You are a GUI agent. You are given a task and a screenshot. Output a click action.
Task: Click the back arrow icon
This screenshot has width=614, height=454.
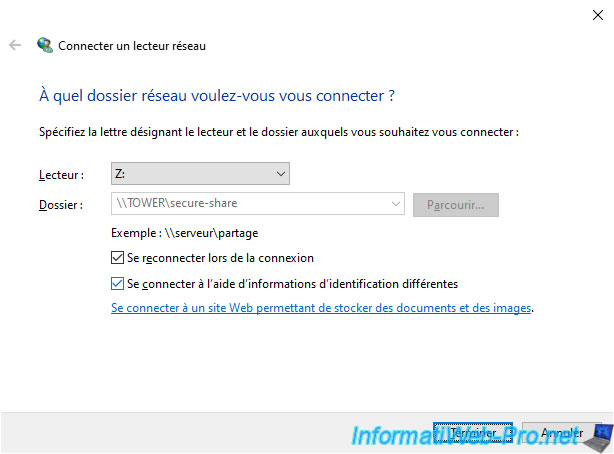pyautogui.click(x=15, y=45)
